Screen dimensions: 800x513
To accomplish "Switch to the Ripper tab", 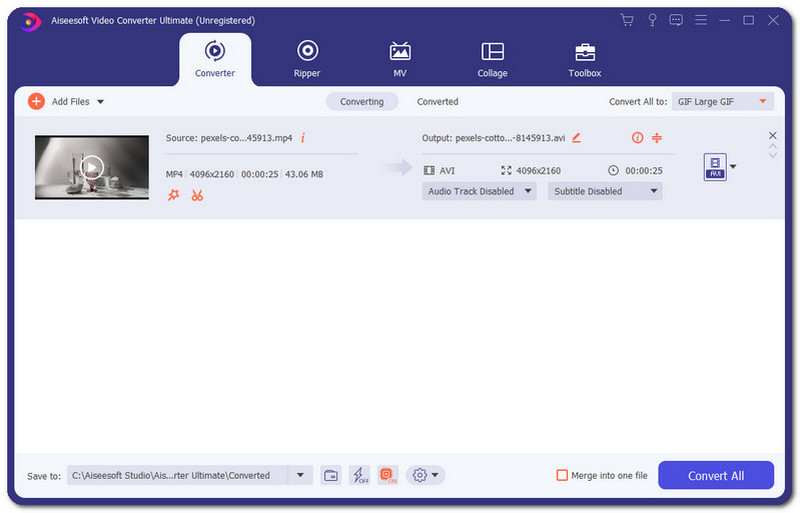I will coord(307,59).
